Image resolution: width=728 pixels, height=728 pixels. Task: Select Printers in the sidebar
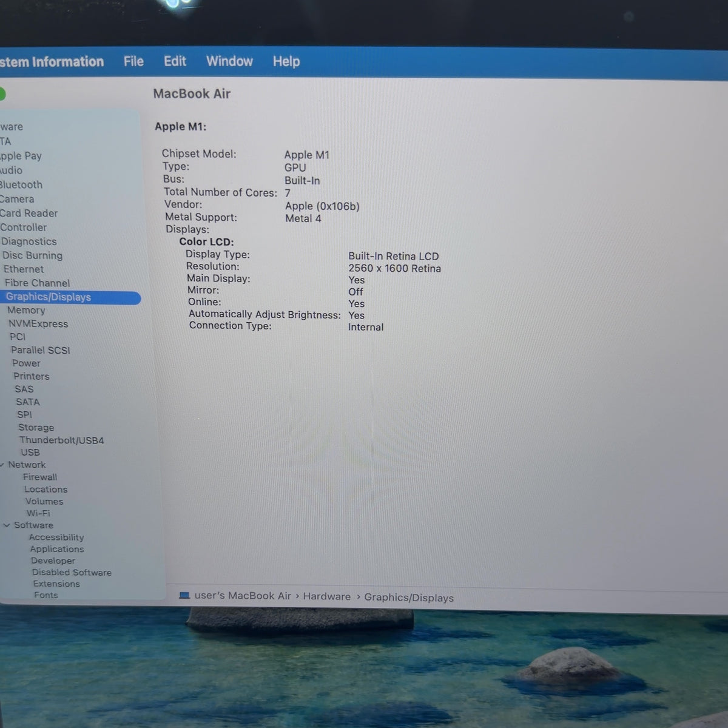click(32, 376)
